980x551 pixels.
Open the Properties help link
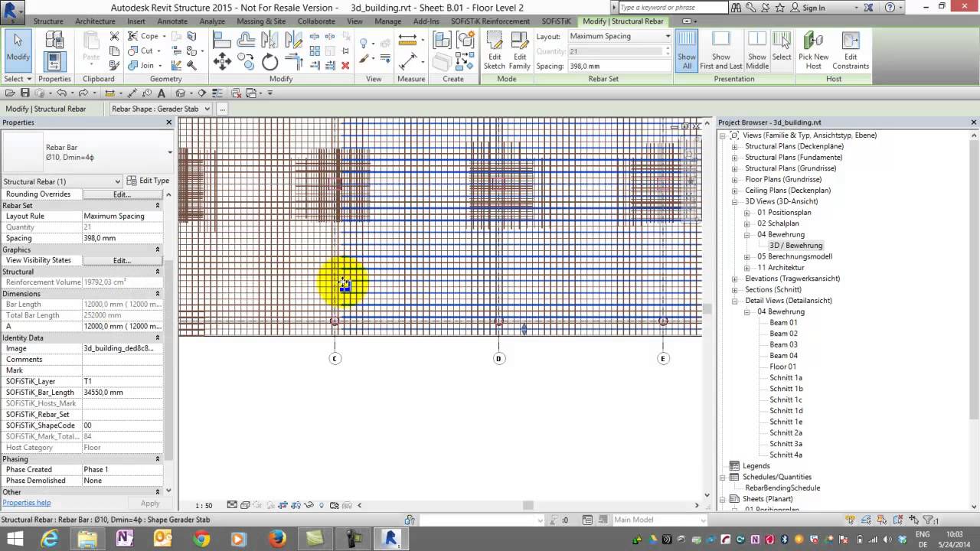(27, 503)
